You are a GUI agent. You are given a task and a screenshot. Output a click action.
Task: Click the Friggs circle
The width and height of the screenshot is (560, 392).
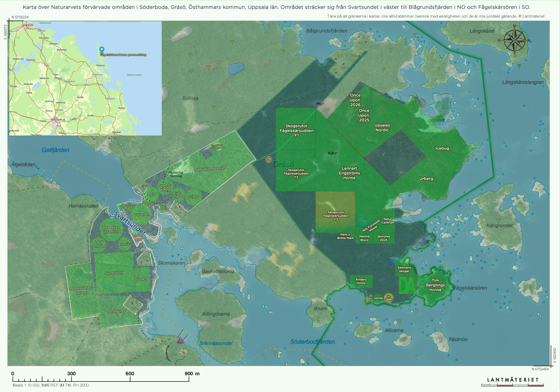[193, 197]
